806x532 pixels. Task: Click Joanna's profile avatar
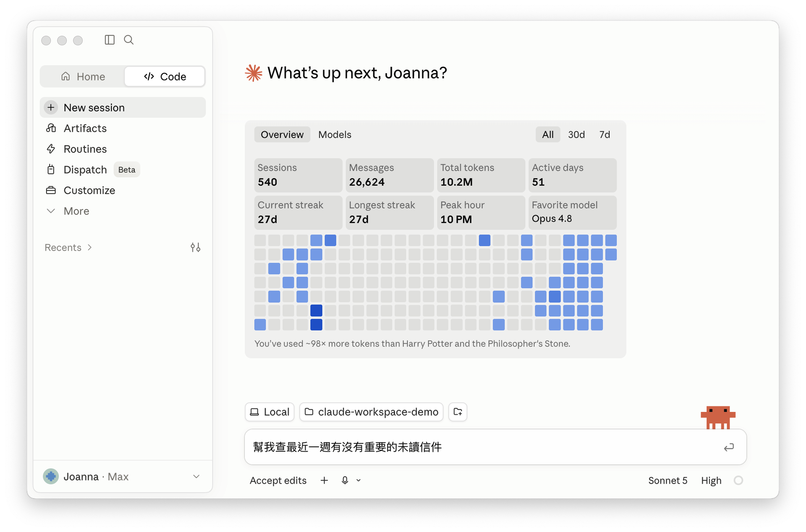click(51, 477)
